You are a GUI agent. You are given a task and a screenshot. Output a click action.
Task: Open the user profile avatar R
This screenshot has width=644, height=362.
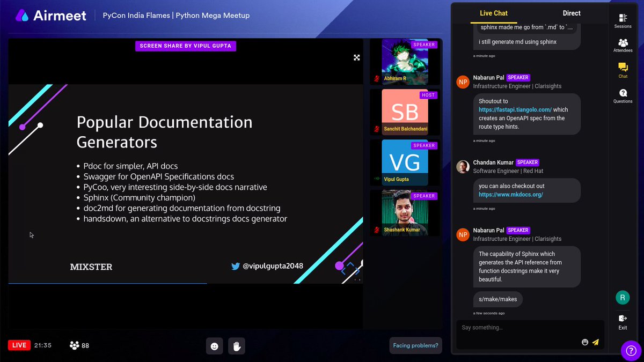623,298
